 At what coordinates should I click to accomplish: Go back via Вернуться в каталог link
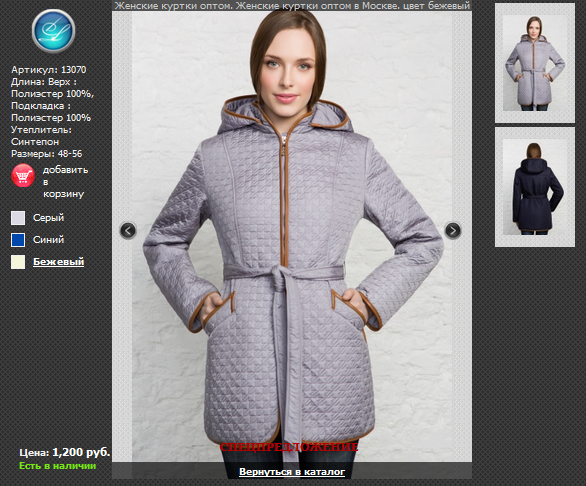click(292, 472)
